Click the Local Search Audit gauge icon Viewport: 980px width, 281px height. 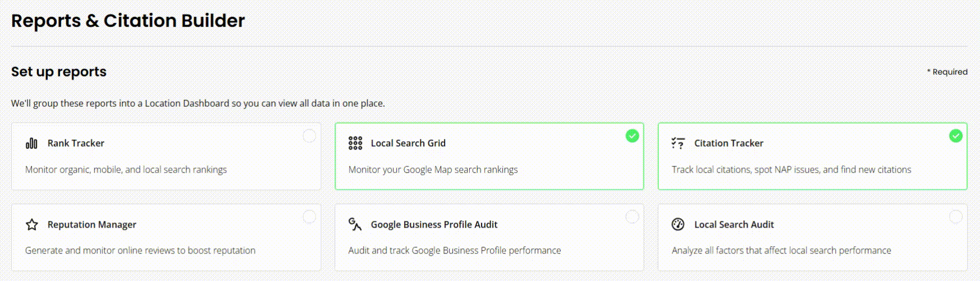point(678,224)
